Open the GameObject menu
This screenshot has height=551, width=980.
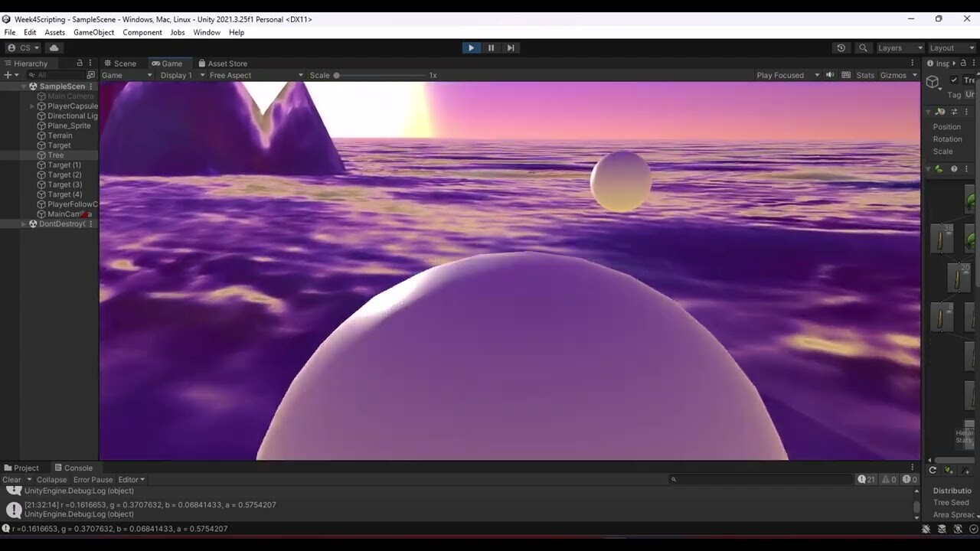pos(93,32)
